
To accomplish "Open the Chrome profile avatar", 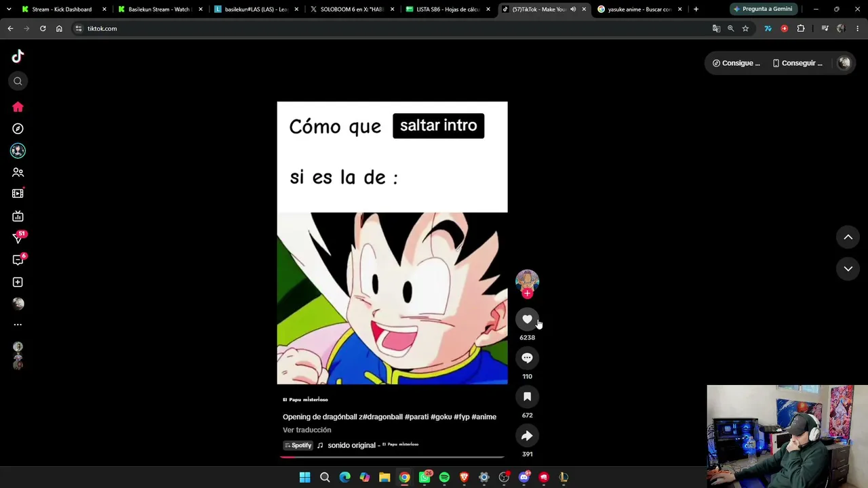I will pyautogui.click(x=841, y=28).
